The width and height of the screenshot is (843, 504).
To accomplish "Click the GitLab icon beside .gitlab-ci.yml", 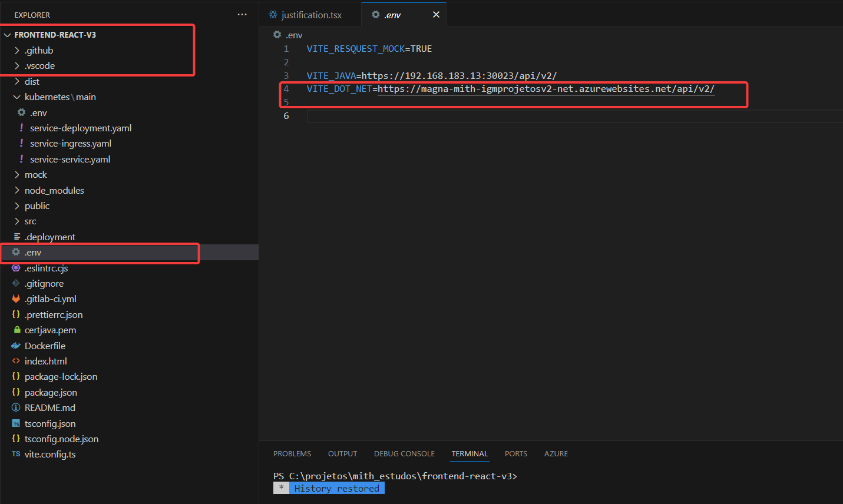I will click(16, 299).
